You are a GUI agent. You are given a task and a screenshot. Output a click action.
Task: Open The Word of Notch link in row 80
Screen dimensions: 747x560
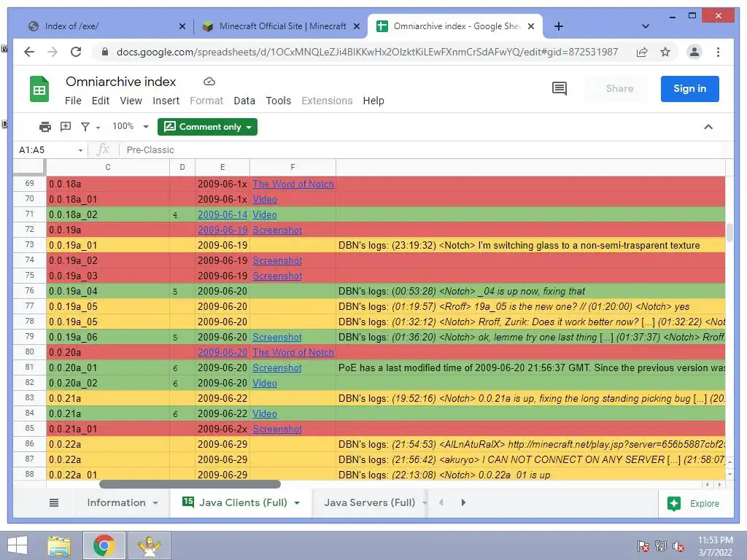(x=293, y=352)
